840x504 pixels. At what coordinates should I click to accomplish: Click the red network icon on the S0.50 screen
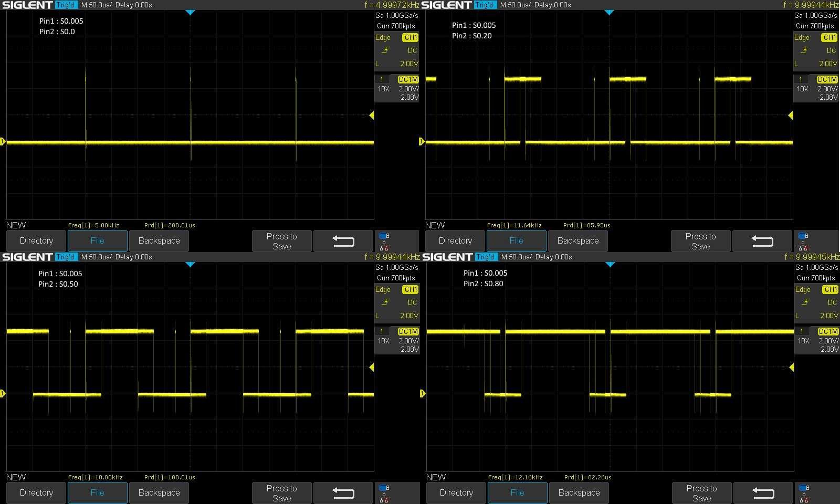click(x=384, y=498)
